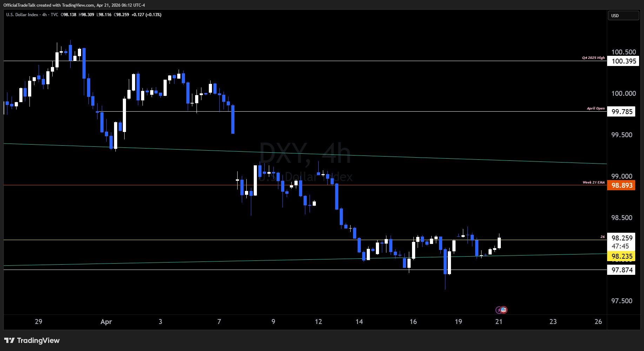Click the 23 date on the time axis
This screenshot has height=351, width=644.
(x=553, y=322)
